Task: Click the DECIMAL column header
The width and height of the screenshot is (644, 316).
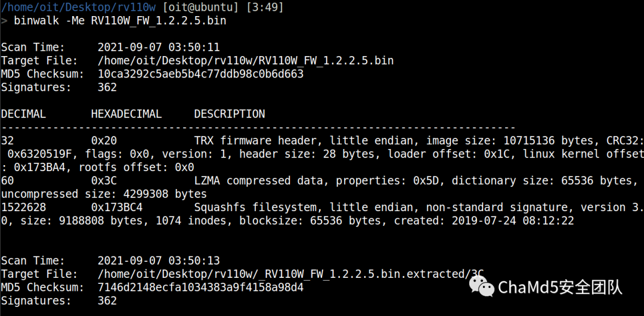Action: point(23,114)
